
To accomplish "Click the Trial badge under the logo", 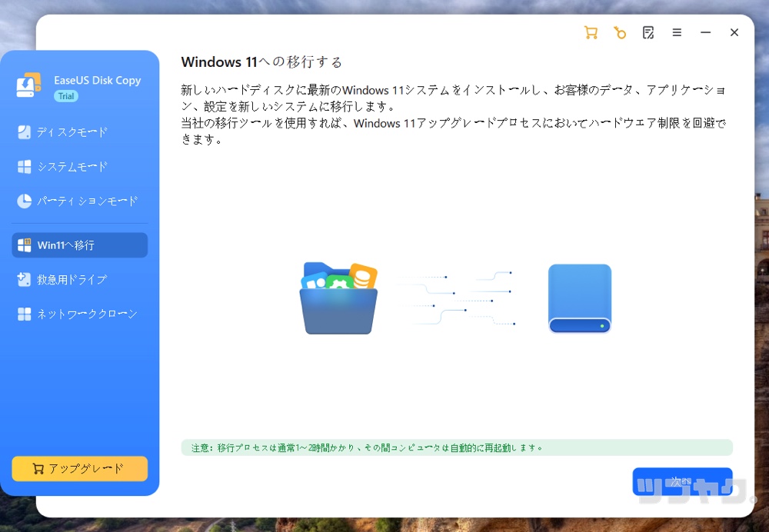I will 65,96.
